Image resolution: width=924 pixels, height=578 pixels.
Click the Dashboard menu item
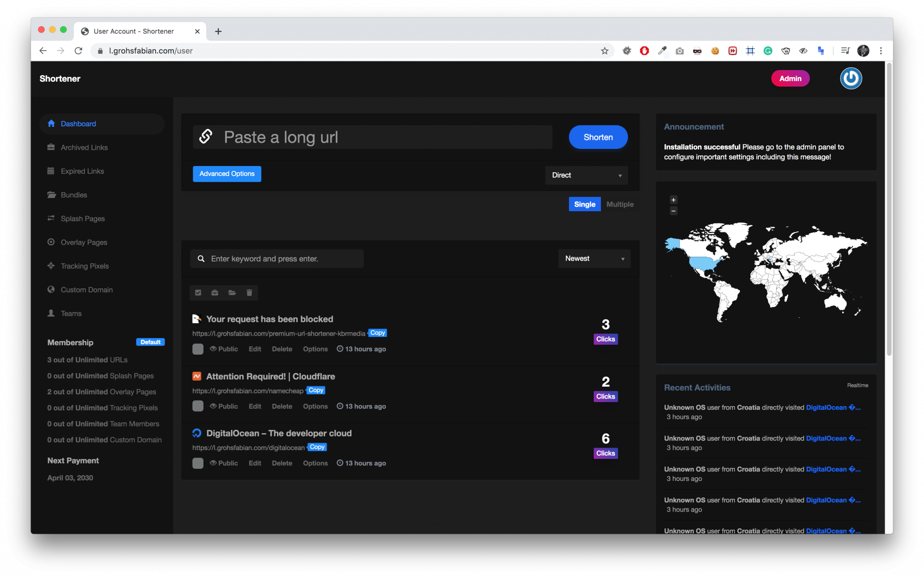78,123
